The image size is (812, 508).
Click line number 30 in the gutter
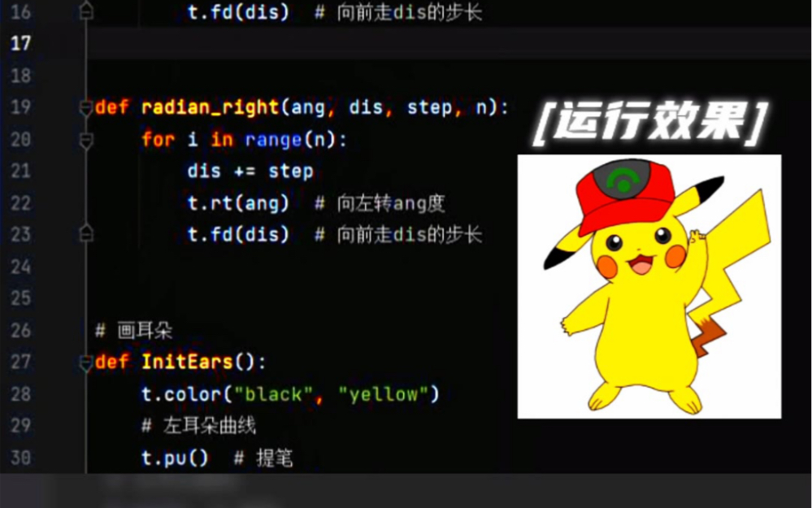20,458
